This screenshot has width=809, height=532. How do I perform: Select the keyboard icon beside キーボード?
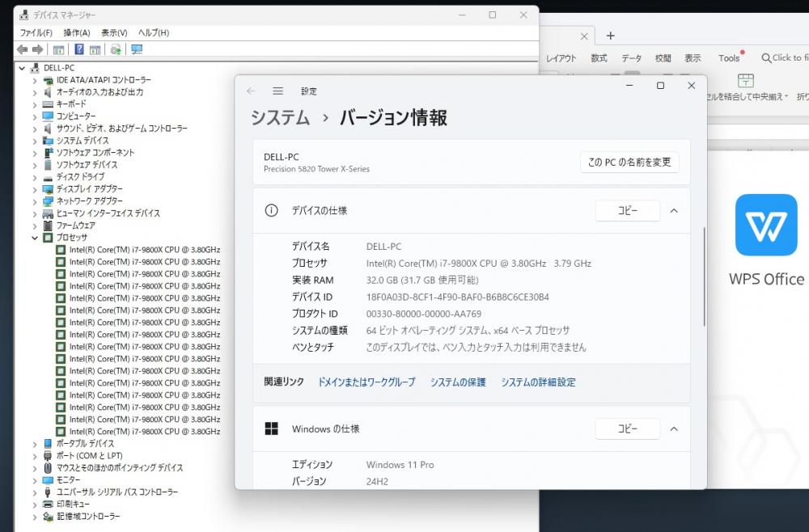coord(48,104)
